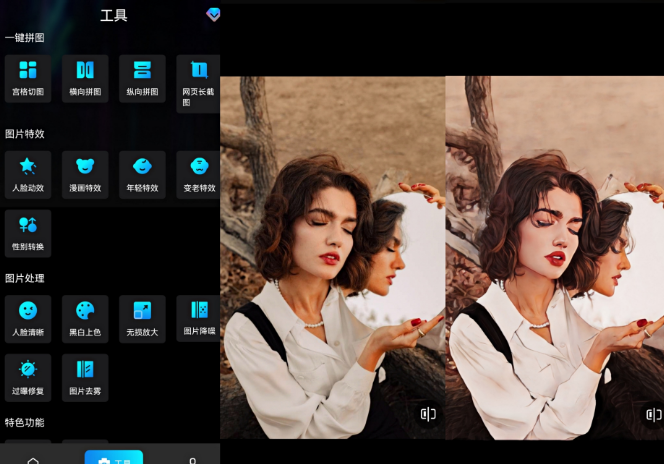Open the 宫格切图 grid cut tool
The width and height of the screenshot is (664, 464).
click(28, 78)
